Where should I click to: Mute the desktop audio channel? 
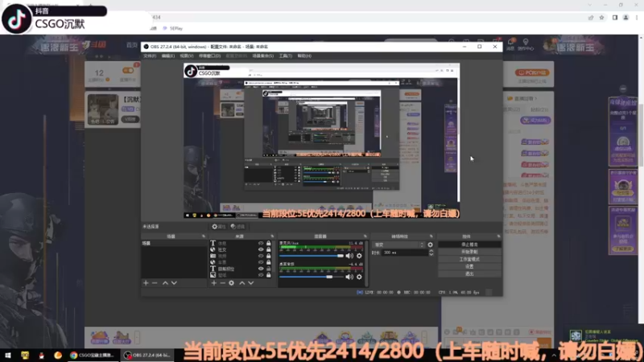coord(349,277)
